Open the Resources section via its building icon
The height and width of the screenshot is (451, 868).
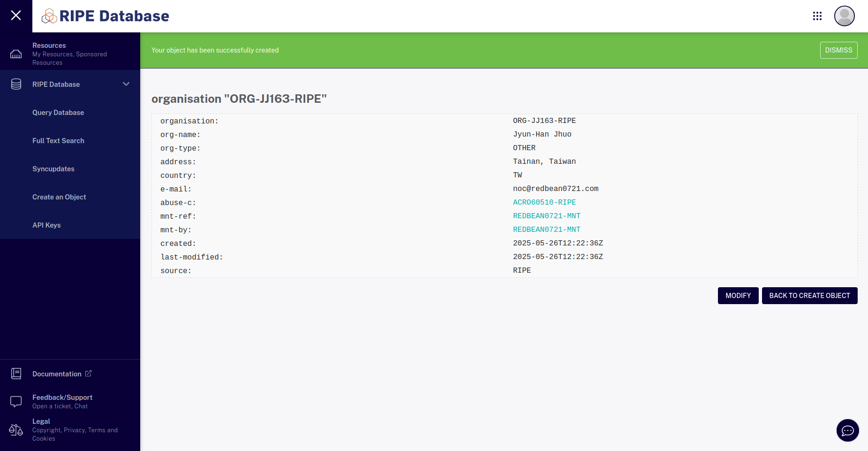[15, 53]
